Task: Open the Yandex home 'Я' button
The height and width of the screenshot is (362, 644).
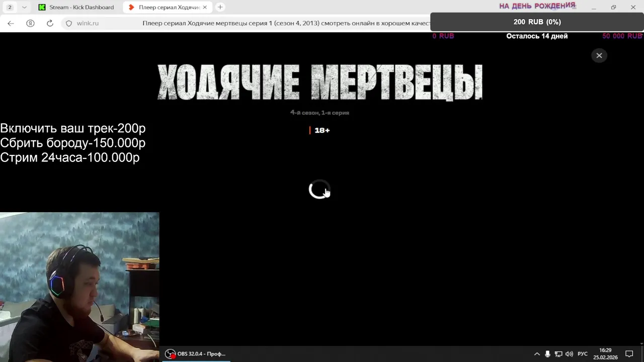Action: [x=30, y=23]
